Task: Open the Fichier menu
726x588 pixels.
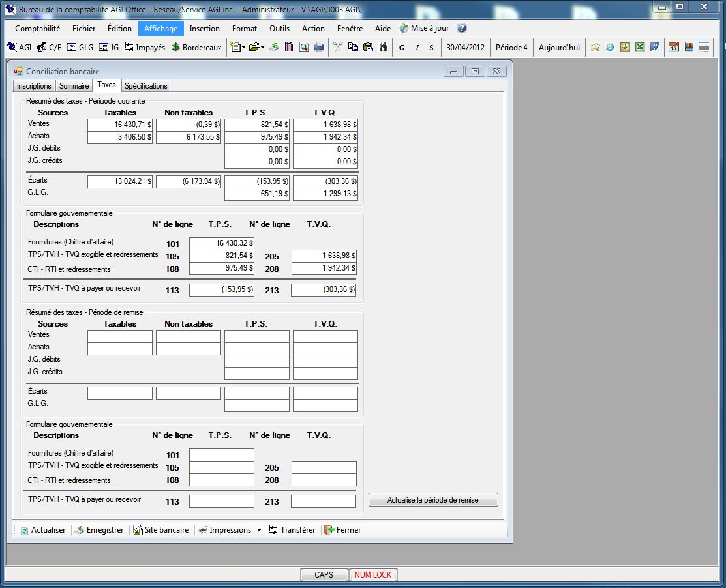Action: pyautogui.click(x=83, y=28)
